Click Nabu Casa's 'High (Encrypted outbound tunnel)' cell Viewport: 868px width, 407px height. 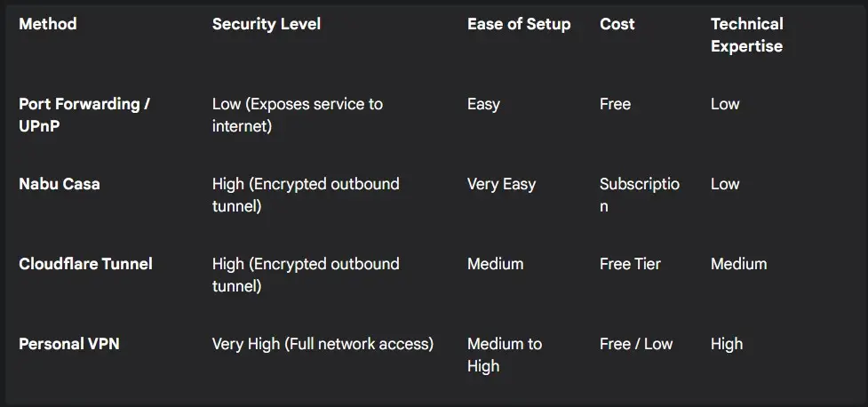click(306, 195)
